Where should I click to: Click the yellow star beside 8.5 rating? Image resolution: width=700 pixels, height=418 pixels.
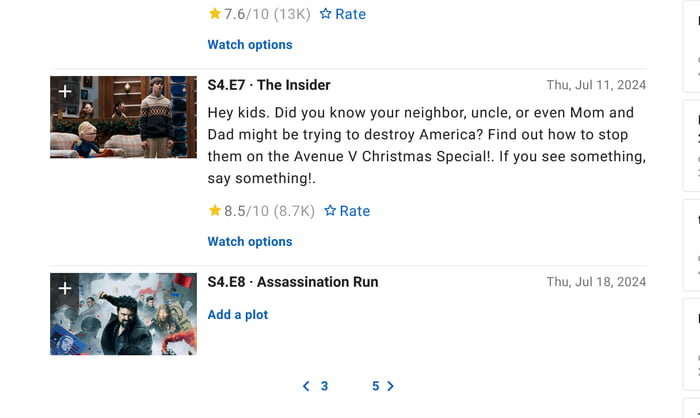215,211
